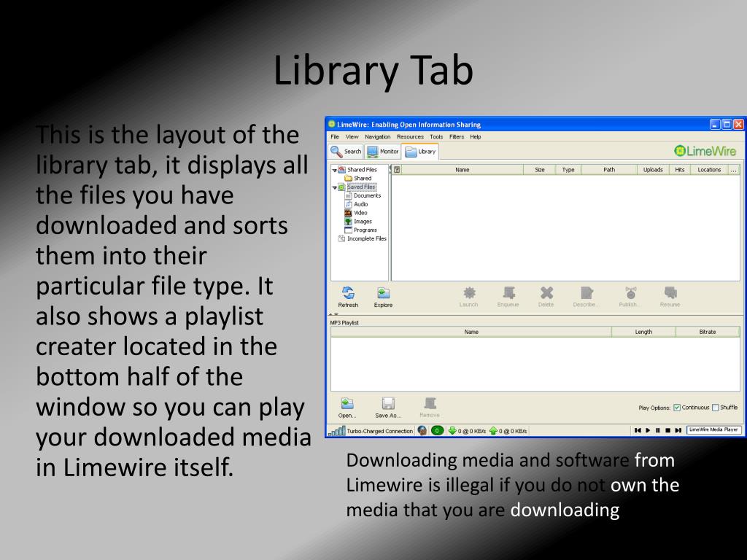Toggle the Shuffle checkbox
This screenshot has width=747, height=560.
pyautogui.click(x=715, y=408)
